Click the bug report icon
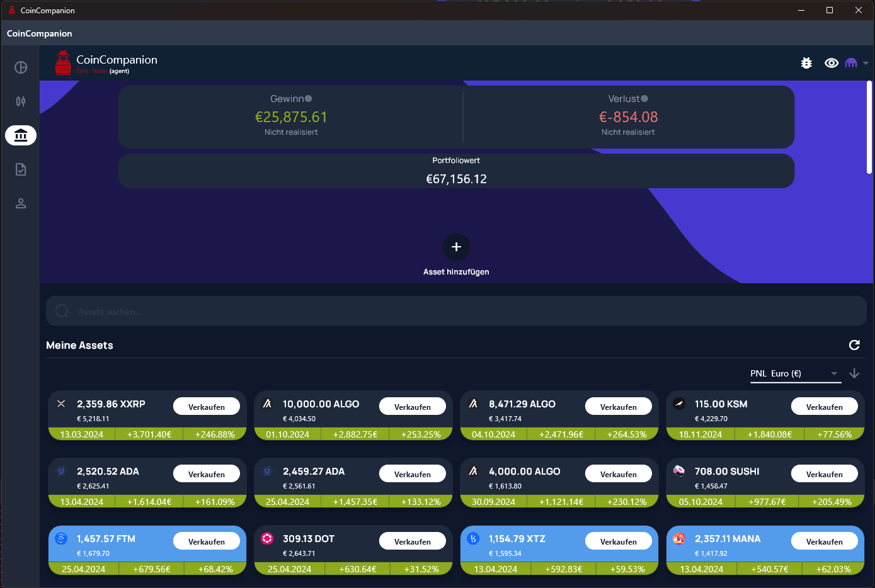Screen dimensions: 875x588 pos(806,63)
